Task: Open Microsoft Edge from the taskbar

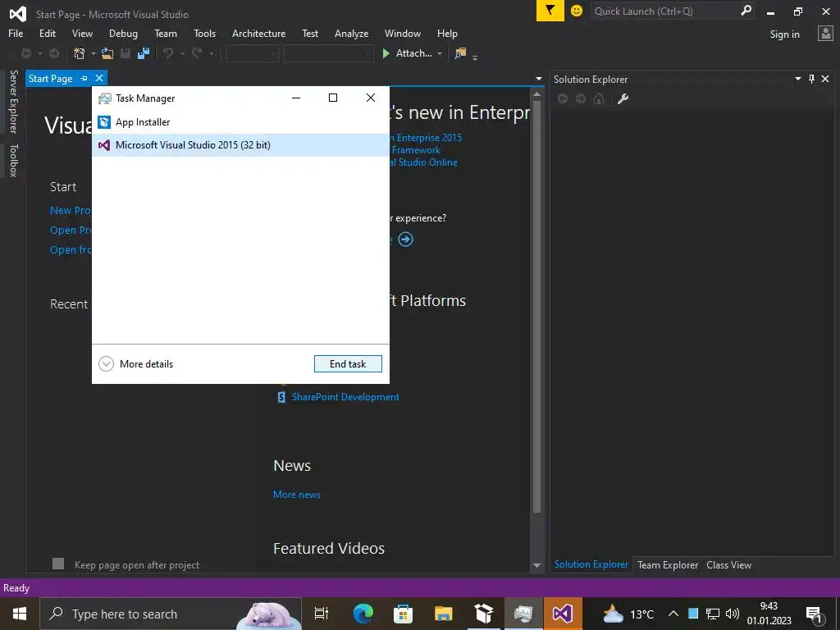Action: tap(363, 614)
